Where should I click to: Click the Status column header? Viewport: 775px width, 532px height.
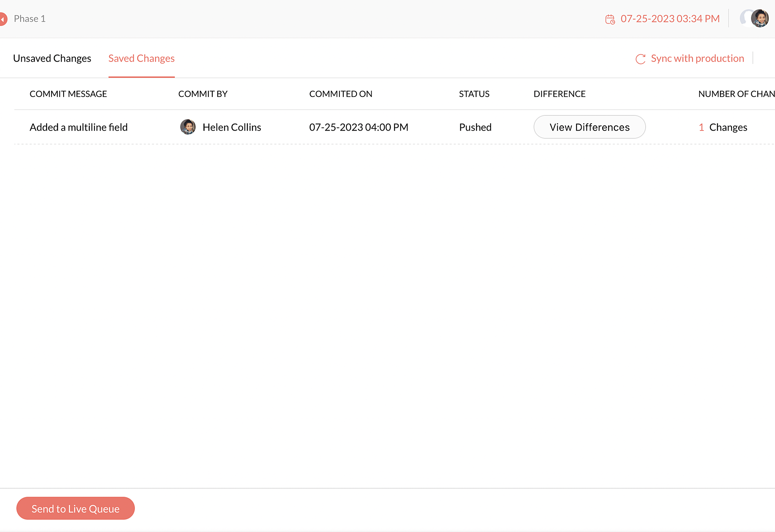474,94
